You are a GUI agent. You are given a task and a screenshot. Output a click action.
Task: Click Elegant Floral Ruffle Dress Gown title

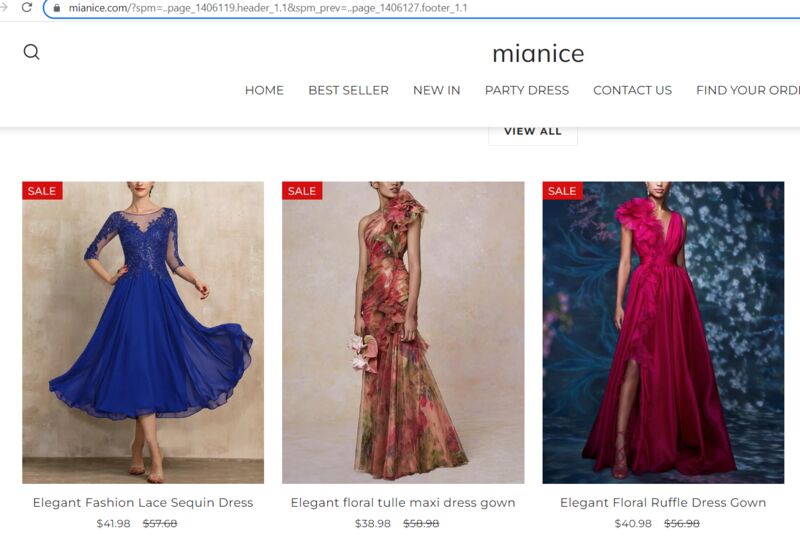coord(663,502)
